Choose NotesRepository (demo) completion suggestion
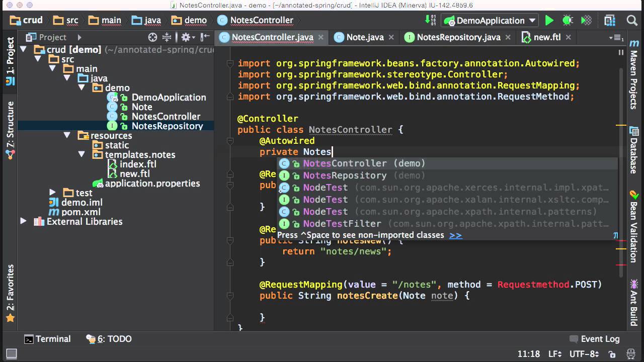Image resolution: width=644 pixels, height=362 pixels. [x=447, y=175]
